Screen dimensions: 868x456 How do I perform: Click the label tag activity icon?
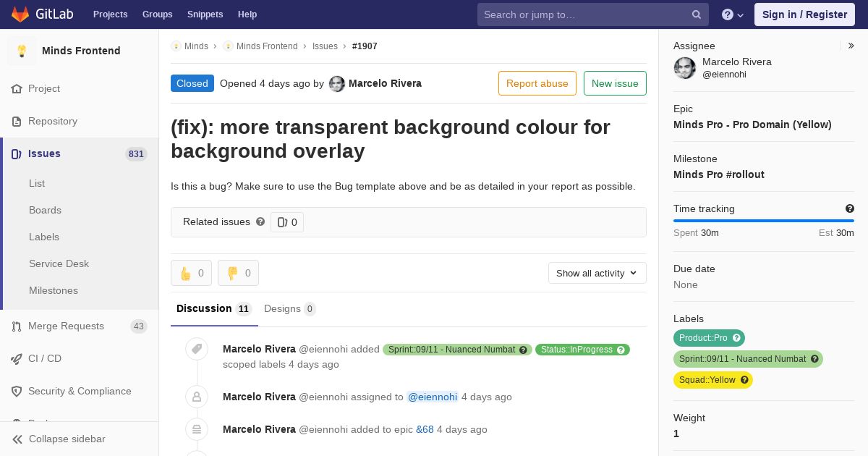coord(197,350)
